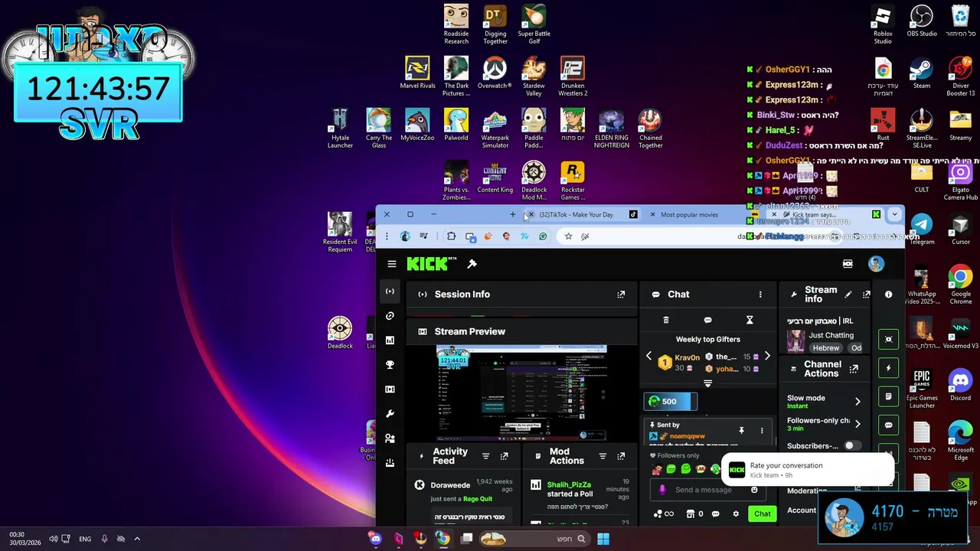The height and width of the screenshot is (551, 980).
Task: Open Discord from the taskbar
Action: pyautogui.click(x=375, y=539)
